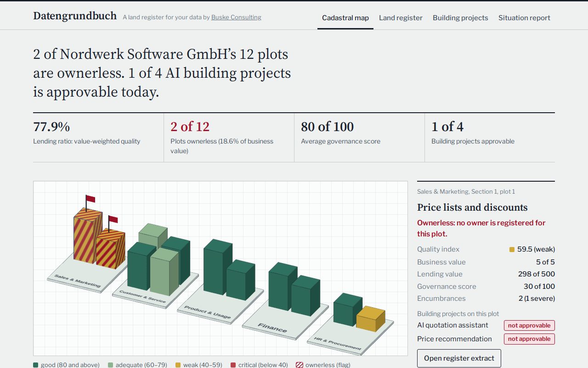This screenshot has height=368, width=588.
Task: Click the red flag atop the taller striped bar
Action: (x=90, y=199)
